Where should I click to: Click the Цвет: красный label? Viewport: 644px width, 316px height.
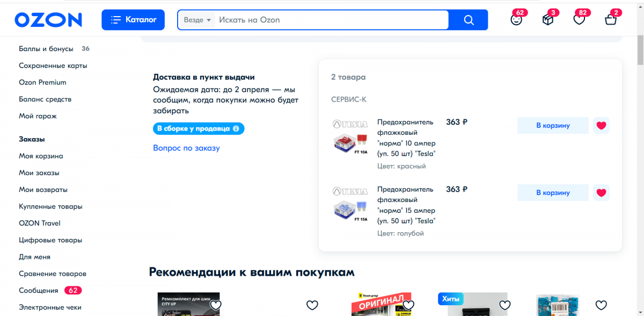(x=401, y=167)
